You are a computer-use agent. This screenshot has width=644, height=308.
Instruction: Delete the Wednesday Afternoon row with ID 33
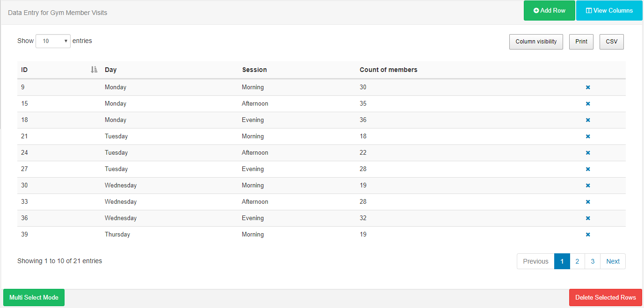588,202
